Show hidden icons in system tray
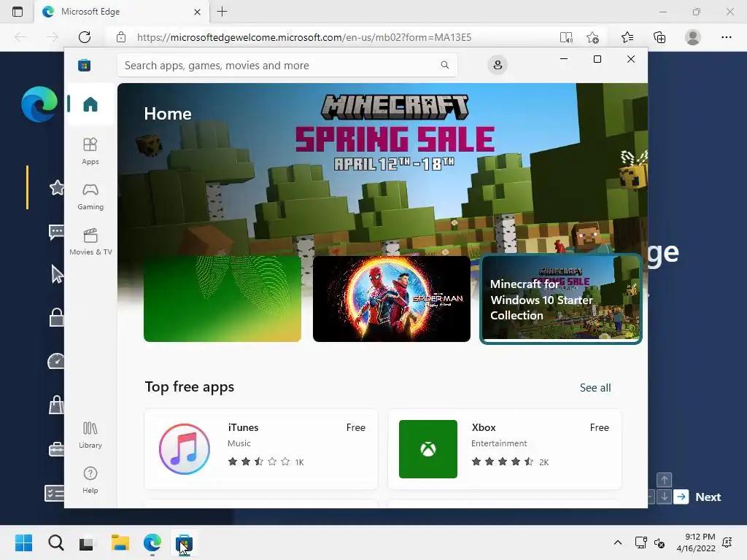Viewport: 747px width, 560px height. click(617, 542)
